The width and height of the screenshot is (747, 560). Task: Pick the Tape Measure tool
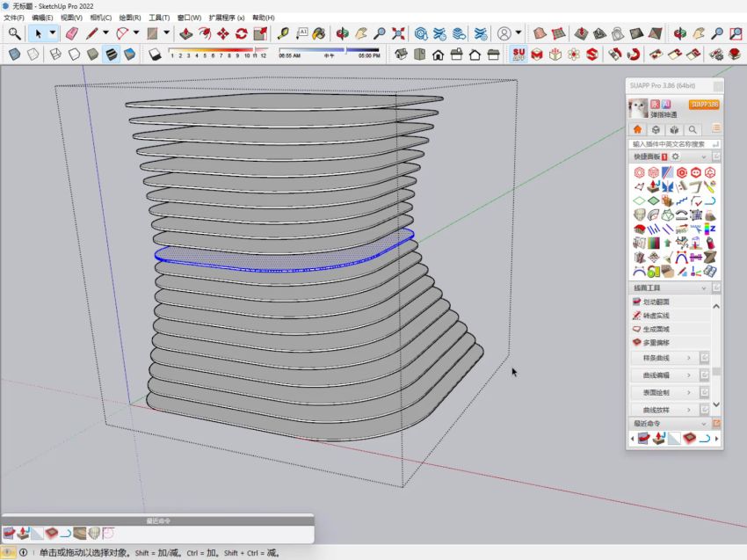(283, 33)
